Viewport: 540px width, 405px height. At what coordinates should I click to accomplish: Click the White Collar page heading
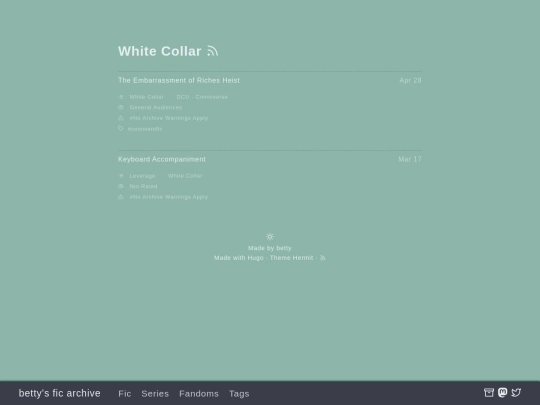160,51
